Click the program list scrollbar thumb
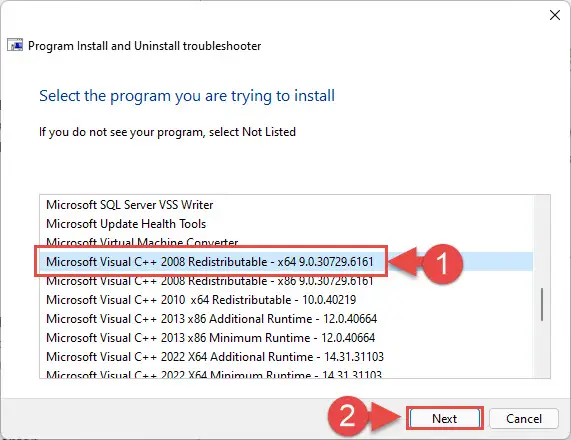 point(542,305)
